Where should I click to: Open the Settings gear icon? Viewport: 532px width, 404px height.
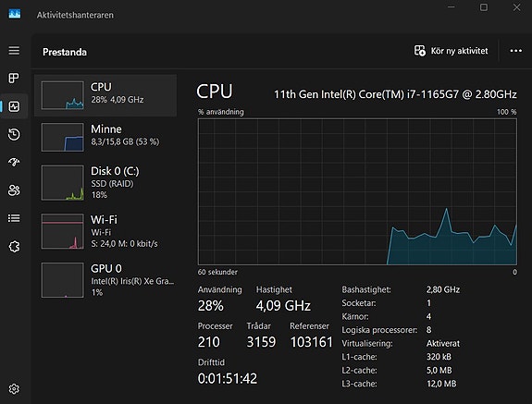click(14, 389)
